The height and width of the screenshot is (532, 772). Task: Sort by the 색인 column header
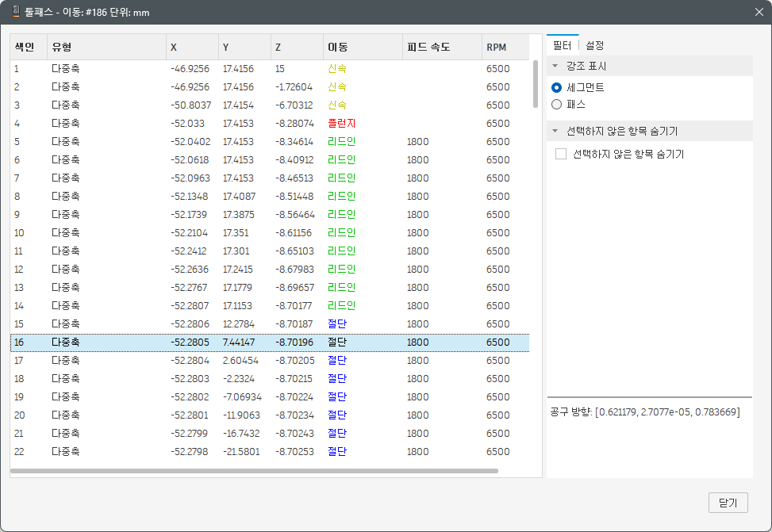29,48
